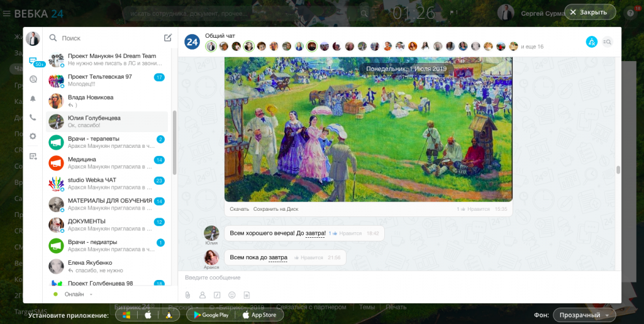Viewport: 644px width, 324px height.
Task: Download the Linux desktop app
Action: tap(169, 315)
